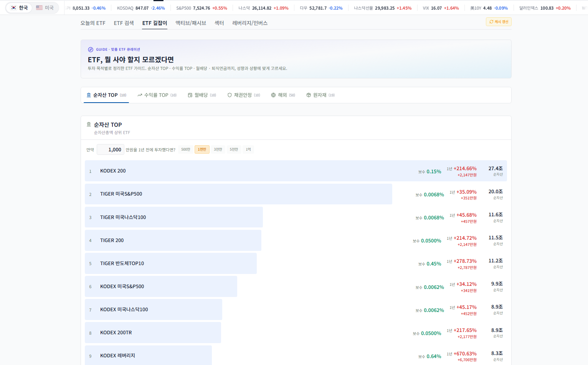The width and height of the screenshot is (588, 365).
Task: Choose the 1억 amount preset
Action: [248, 149]
